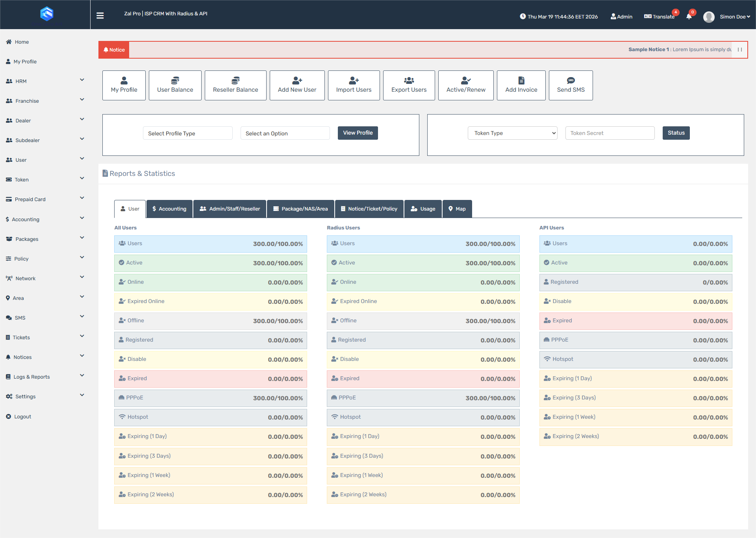This screenshot has height=538, width=756.
Task: Open the Send SMS tool
Action: 571,85
